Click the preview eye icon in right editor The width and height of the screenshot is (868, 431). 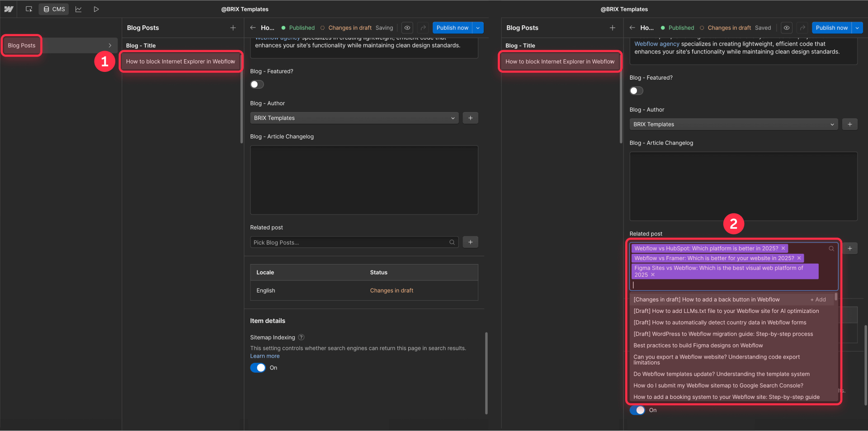point(787,28)
